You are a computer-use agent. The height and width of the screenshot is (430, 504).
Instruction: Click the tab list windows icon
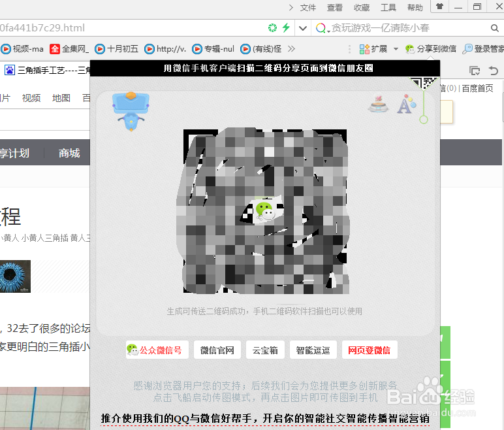[475, 71]
